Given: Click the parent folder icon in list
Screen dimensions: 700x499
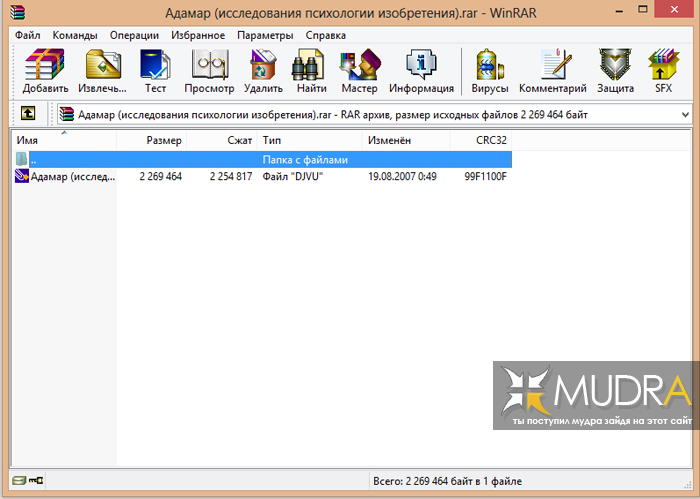Looking at the screenshot, I should [21, 159].
